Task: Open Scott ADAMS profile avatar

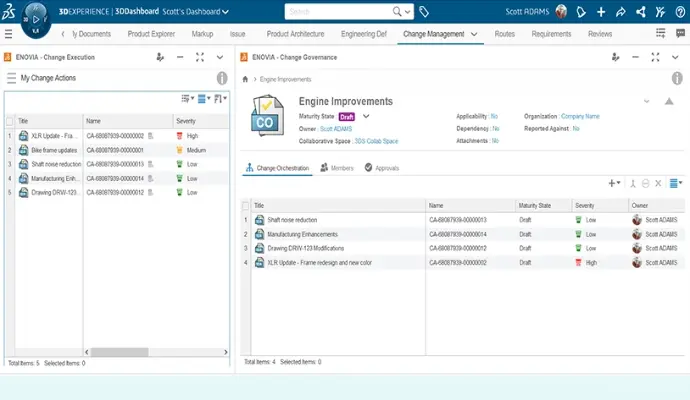Action: [x=561, y=11]
